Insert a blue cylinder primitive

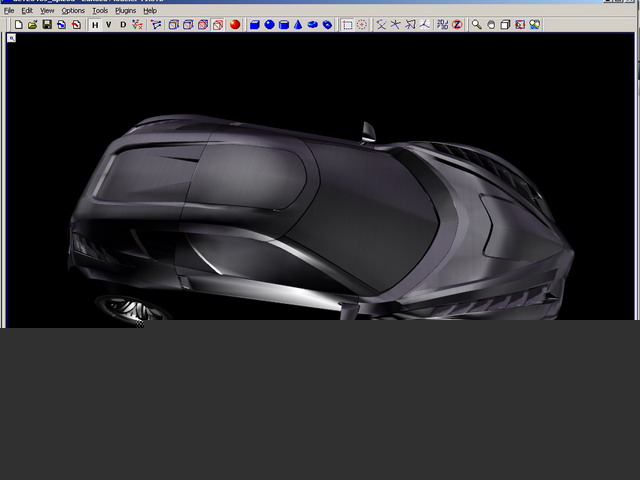284,24
